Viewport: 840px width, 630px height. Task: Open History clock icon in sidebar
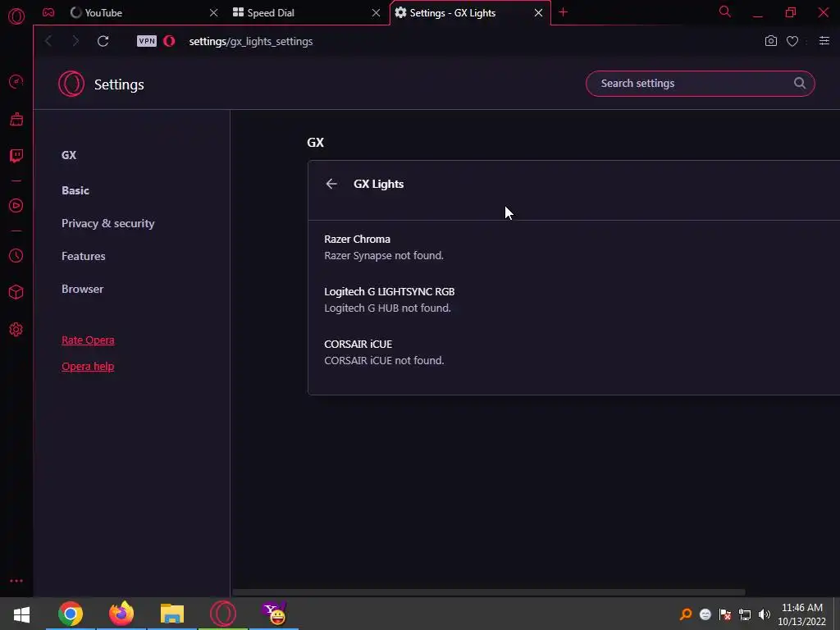pyautogui.click(x=16, y=256)
